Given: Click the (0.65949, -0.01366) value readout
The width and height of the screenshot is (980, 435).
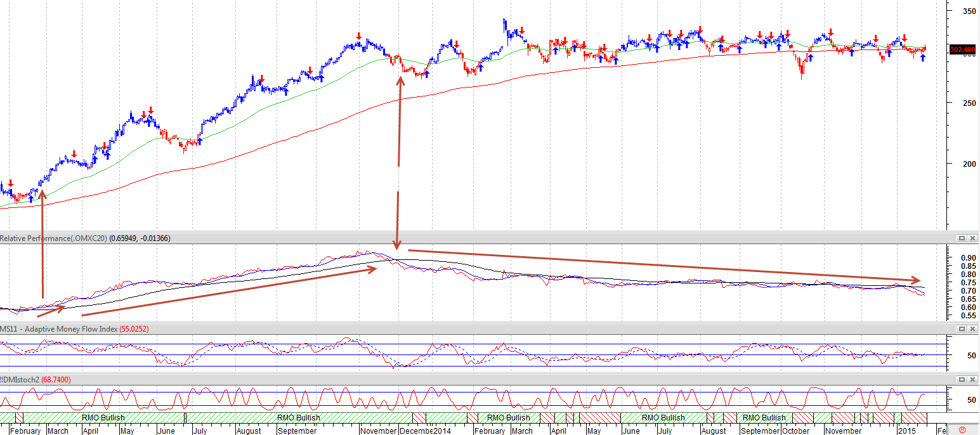Looking at the screenshot, I should [140, 238].
